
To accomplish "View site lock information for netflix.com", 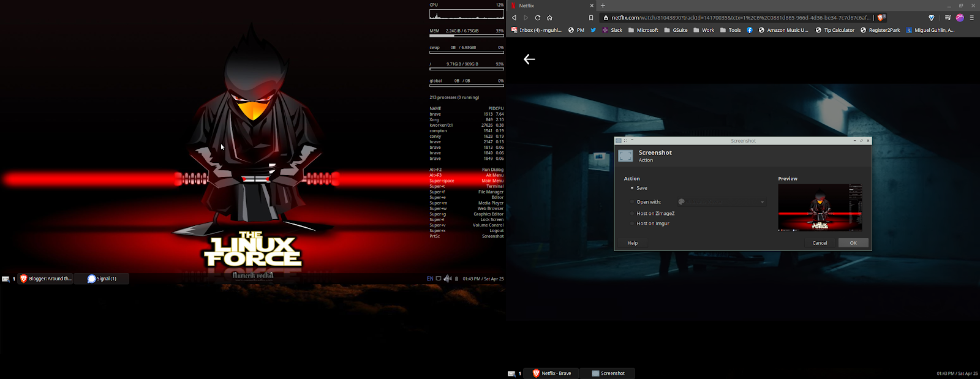I will [606, 18].
